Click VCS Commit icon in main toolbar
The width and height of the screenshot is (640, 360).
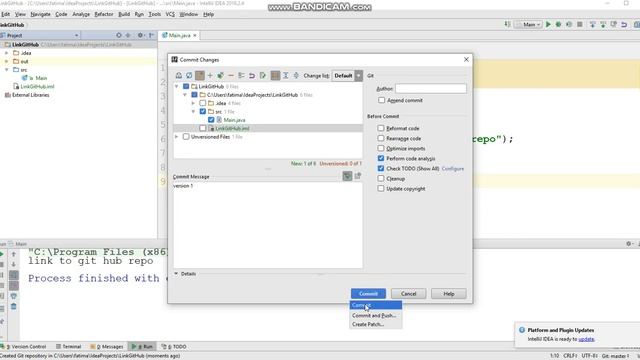603,24
